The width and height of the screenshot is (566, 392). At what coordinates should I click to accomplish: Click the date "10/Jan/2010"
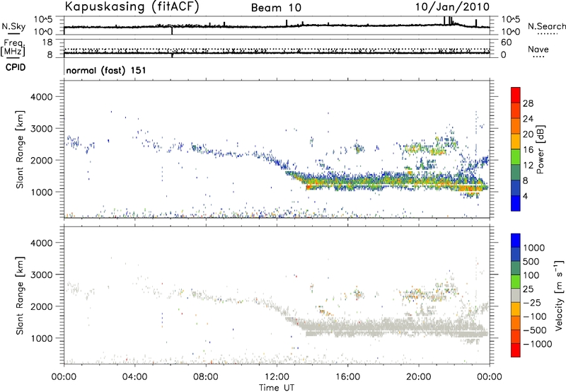click(x=452, y=7)
